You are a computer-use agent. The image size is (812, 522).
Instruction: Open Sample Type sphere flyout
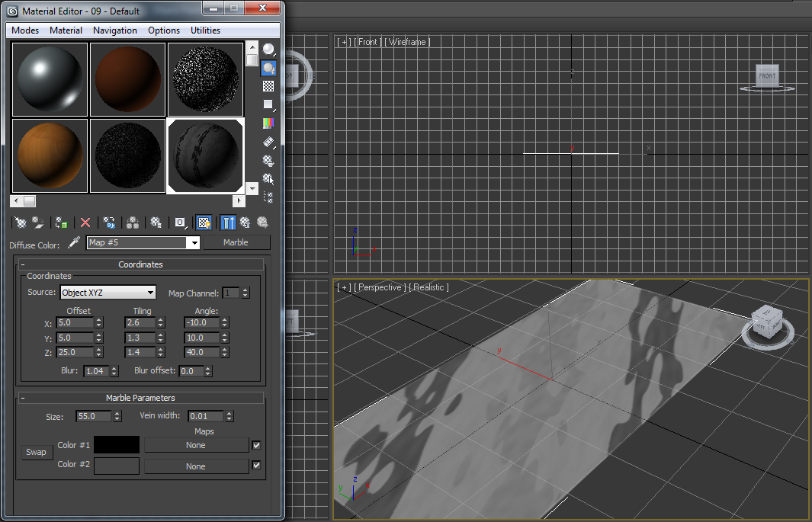point(269,50)
